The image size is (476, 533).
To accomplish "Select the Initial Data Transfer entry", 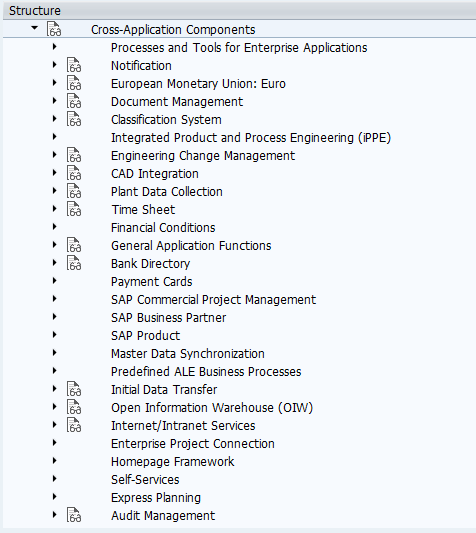I will pos(164,390).
